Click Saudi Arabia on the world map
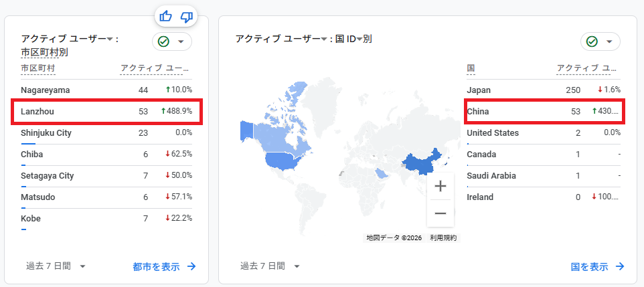 pos(381,173)
